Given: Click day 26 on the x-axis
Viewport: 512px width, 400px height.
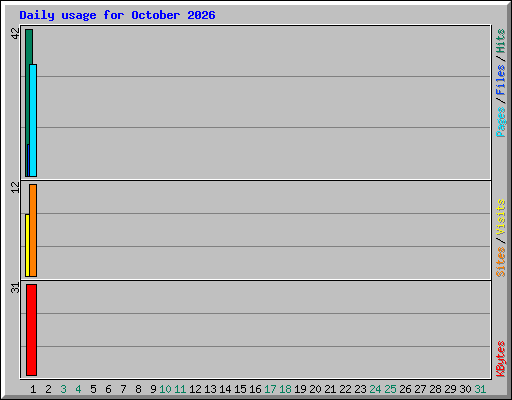Looking at the screenshot, I should [405, 389].
